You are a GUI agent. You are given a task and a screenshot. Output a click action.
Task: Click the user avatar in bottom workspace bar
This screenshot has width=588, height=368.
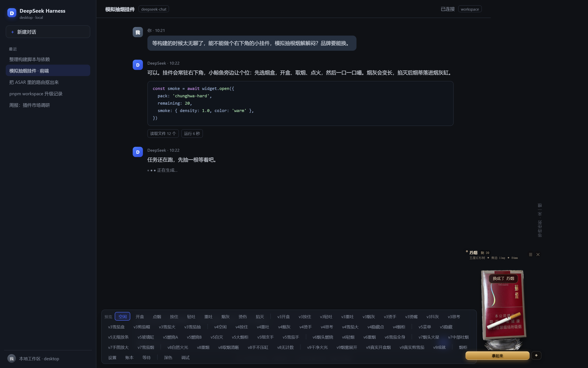pyautogui.click(x=11, y=359)
